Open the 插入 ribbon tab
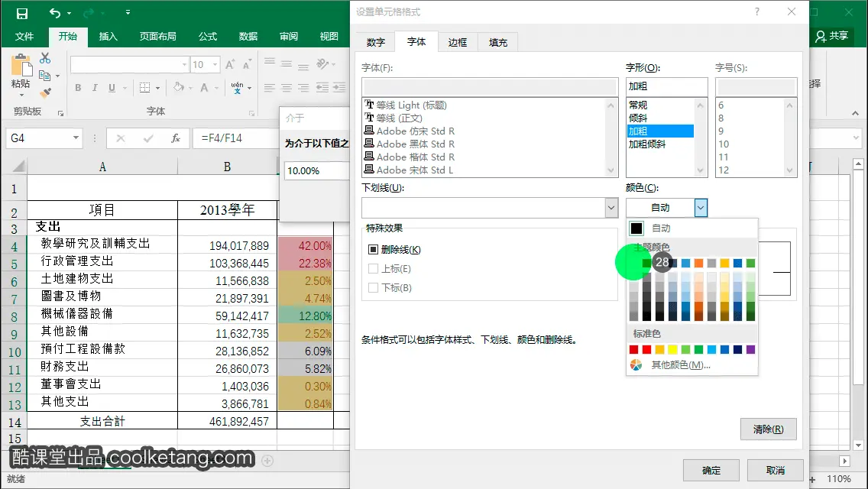The height and width of the screenshot is (489, 868). [108, 36]
